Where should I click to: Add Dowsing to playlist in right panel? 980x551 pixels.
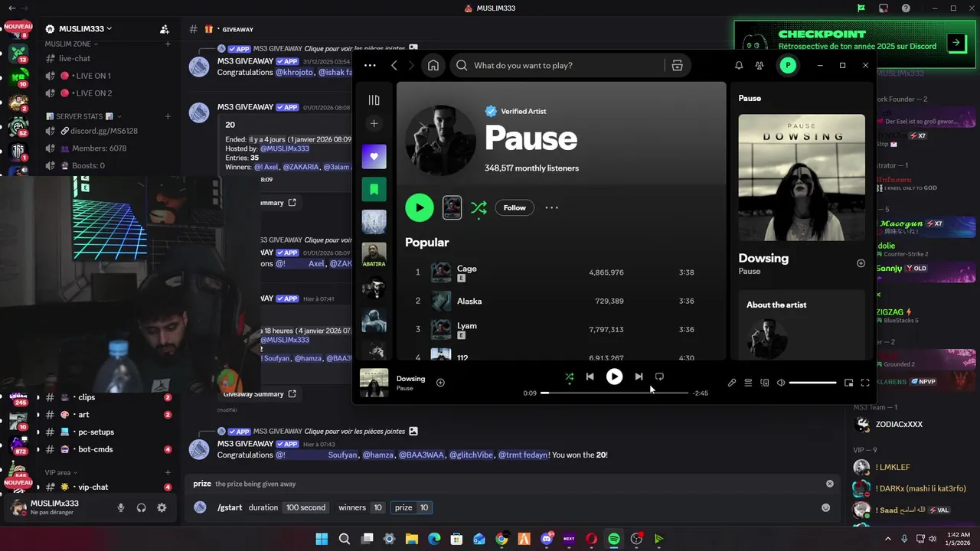861,263
